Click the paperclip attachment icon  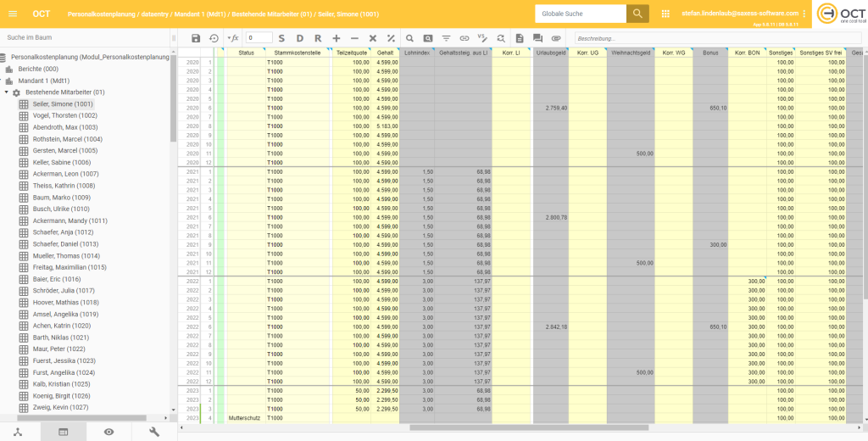tap(556, 38)
